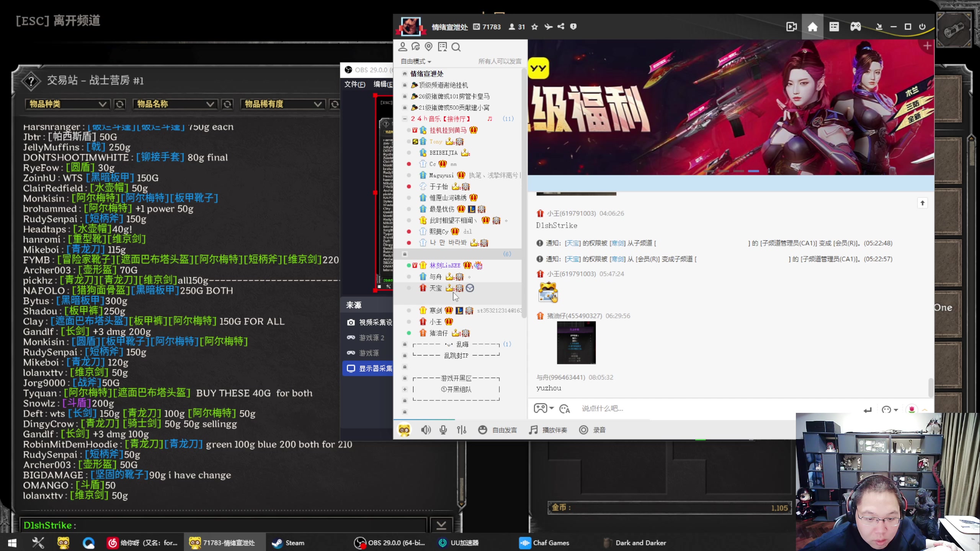Screen dimensions: 980x551
Task: Open the OBS 文件(F) menu
Action: [x=354, y=84]
